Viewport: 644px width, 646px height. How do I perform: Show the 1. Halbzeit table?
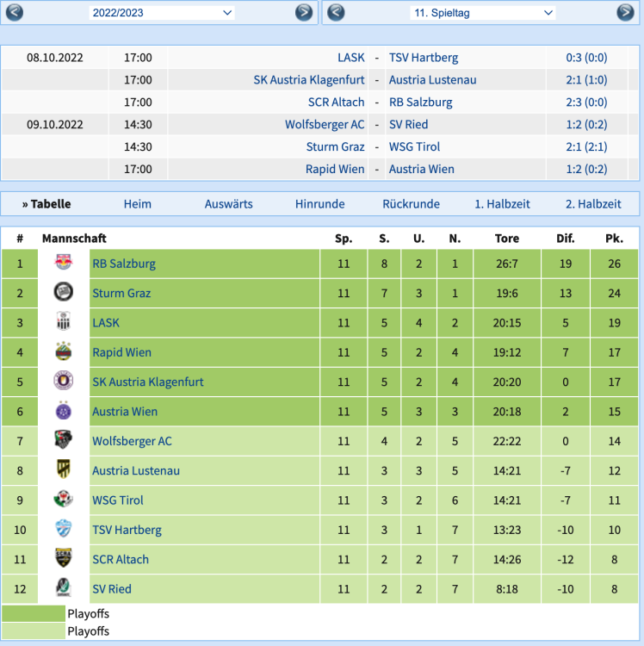pyautogui.click(x=502, y=204)
